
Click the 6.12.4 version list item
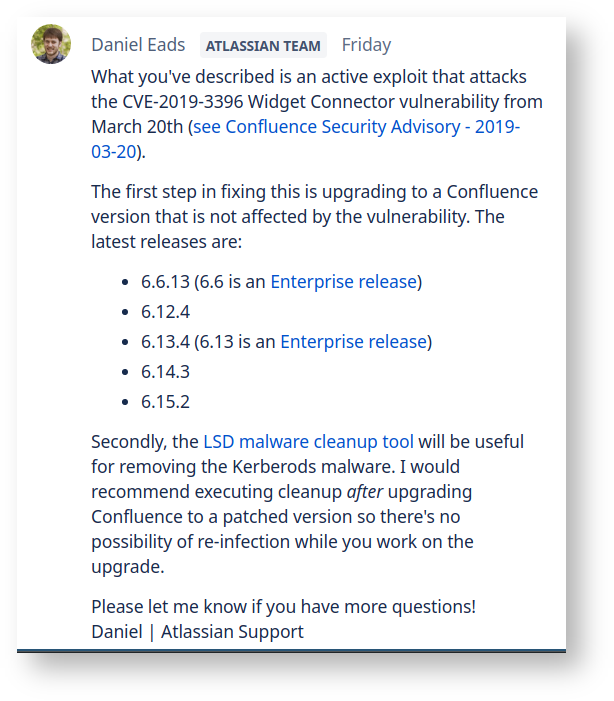tap(165, 312)
